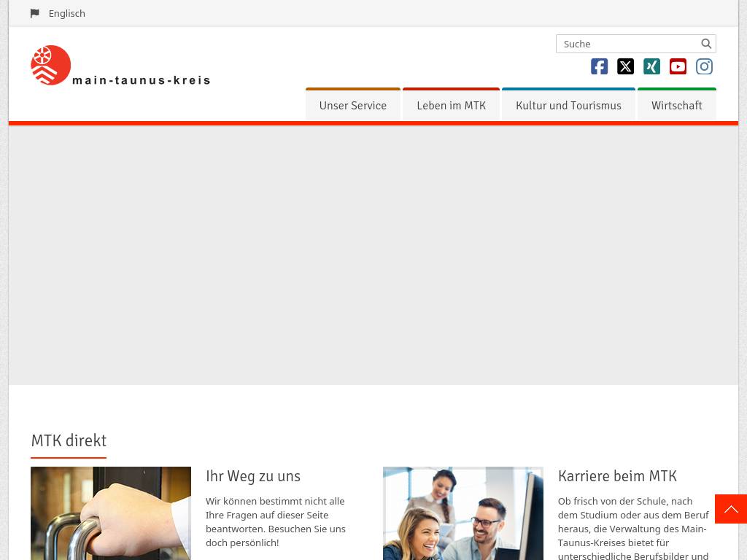Click the scroll-to-top arrow button
Image resolution: width=747 pixels, height=560 pixels.
point(730,509)
